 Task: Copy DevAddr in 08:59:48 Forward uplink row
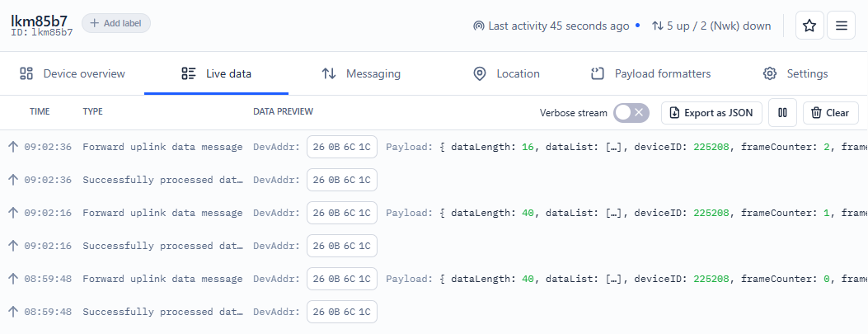[x=342, y=279]
